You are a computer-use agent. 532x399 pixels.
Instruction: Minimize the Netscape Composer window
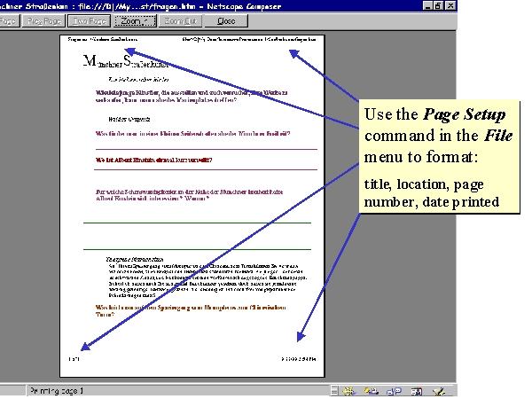coord(427,6)
